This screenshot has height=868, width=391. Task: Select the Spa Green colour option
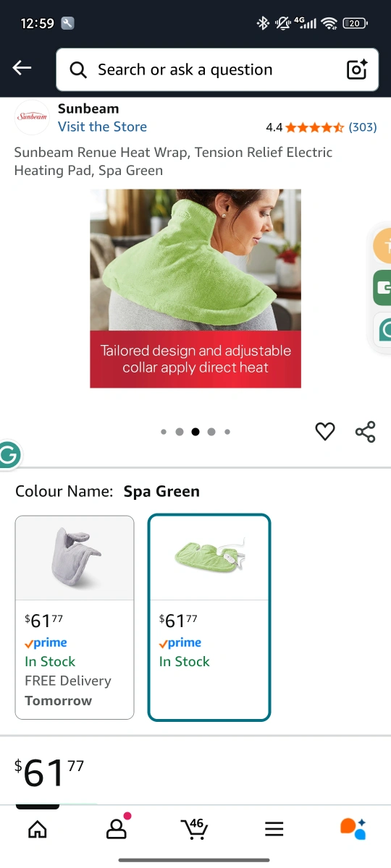point(209,617)
